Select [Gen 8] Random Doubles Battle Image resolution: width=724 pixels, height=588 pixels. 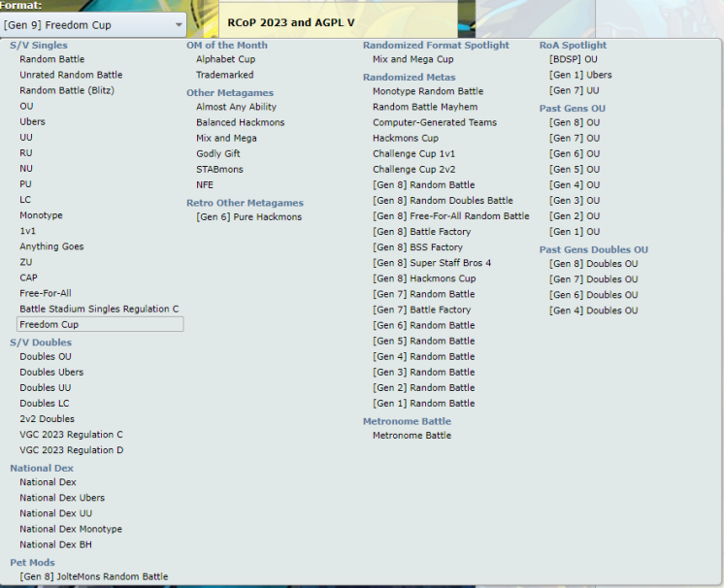coord(443,201)
